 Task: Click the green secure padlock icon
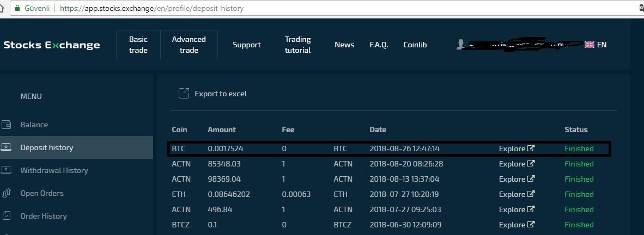click(x=17, y=9)
